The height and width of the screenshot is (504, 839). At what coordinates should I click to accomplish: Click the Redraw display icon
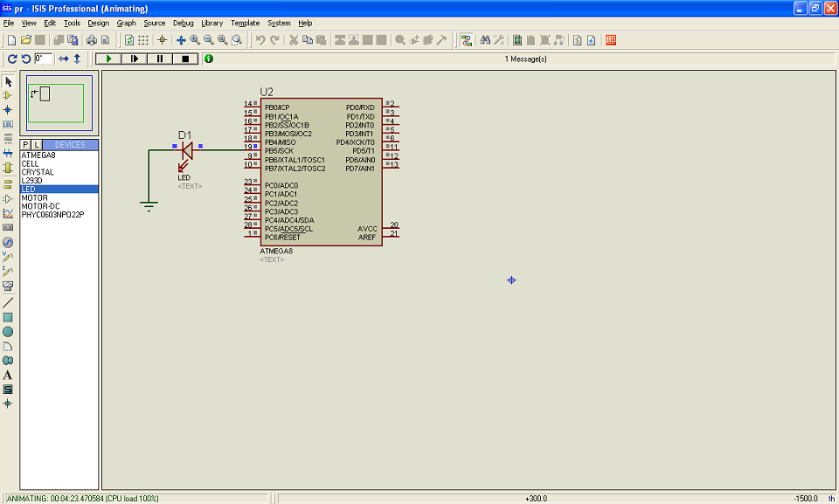129,40
